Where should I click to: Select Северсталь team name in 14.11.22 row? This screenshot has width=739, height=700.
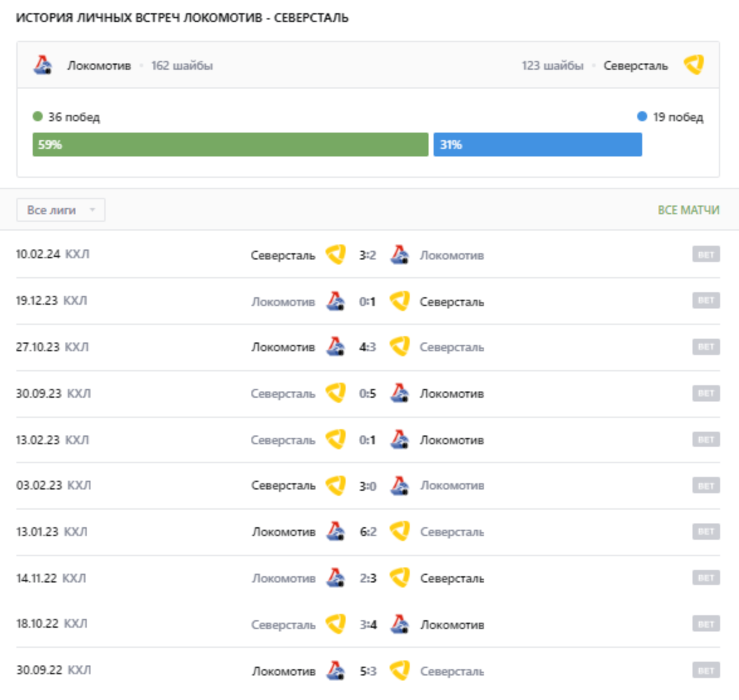pyautogui.click(x=452, y=578)
